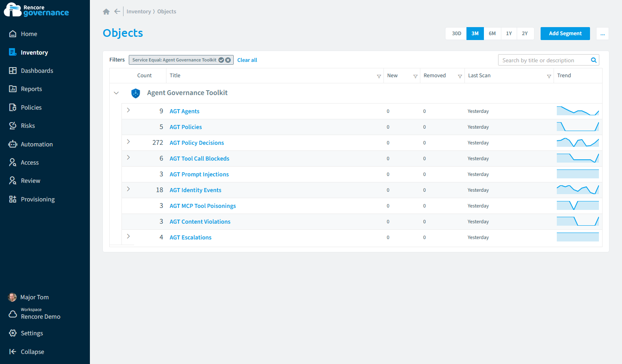622x364 pixels.
Task: Open the AGT Content Violations link
Action: 200,222
